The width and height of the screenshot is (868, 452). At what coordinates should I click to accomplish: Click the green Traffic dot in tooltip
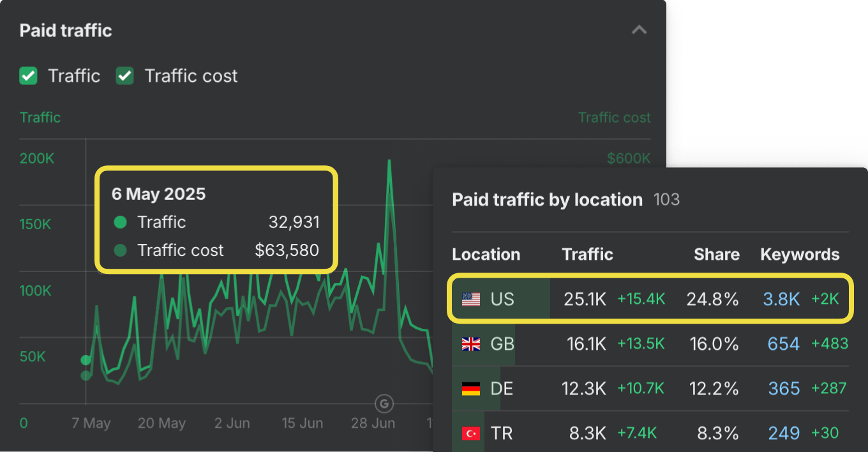click(119, 222)
